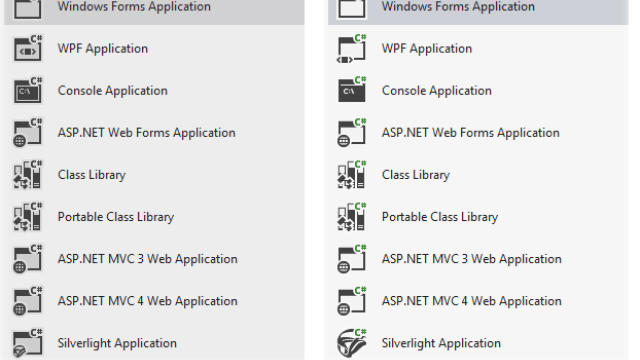Click Windows Forms Application icon in left list
The width and height of the screenshot is (640, 360).
click(28, 9)
